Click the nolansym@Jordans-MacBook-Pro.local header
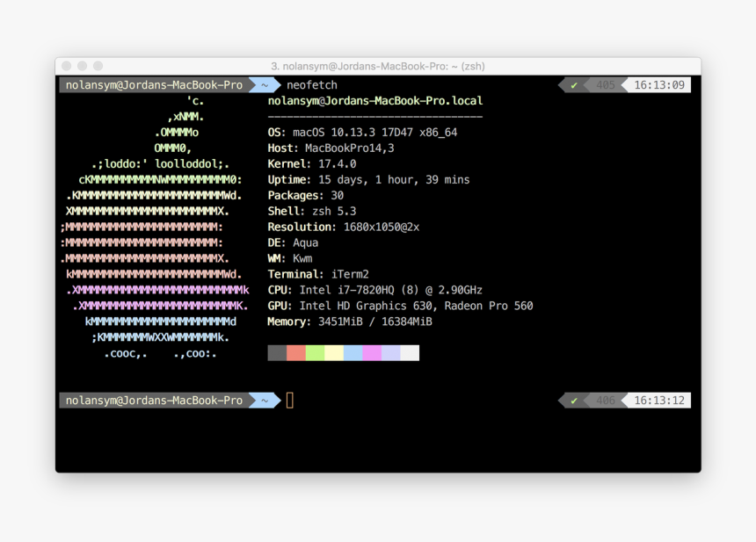The width and height of the screenshot is (756, 542). 374,101
